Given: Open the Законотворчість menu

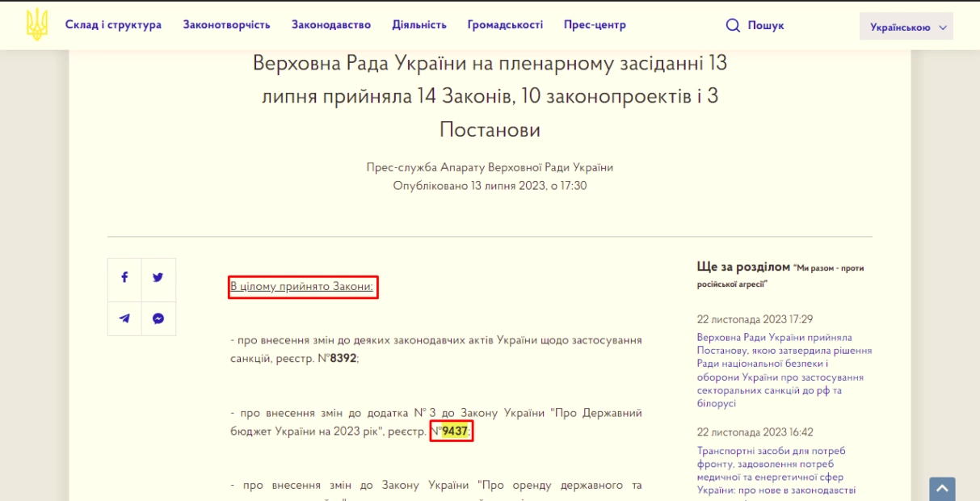Looking at the screenshot, I should 226,25.
